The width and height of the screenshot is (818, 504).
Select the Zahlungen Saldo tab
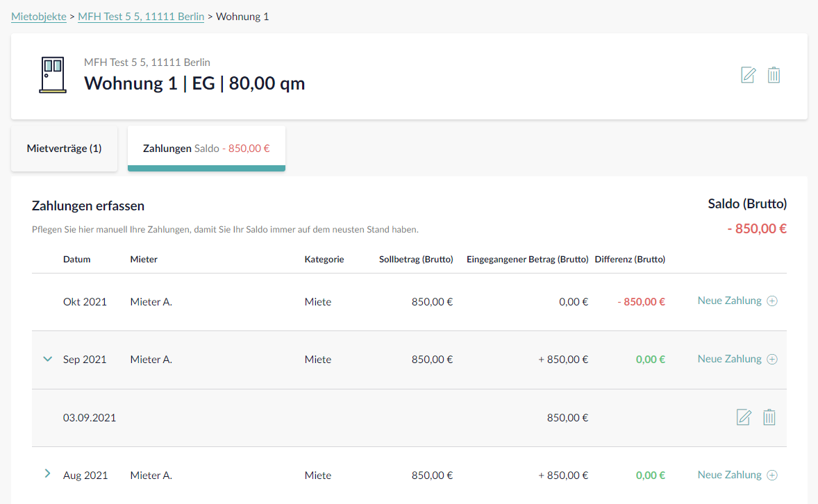206,149
